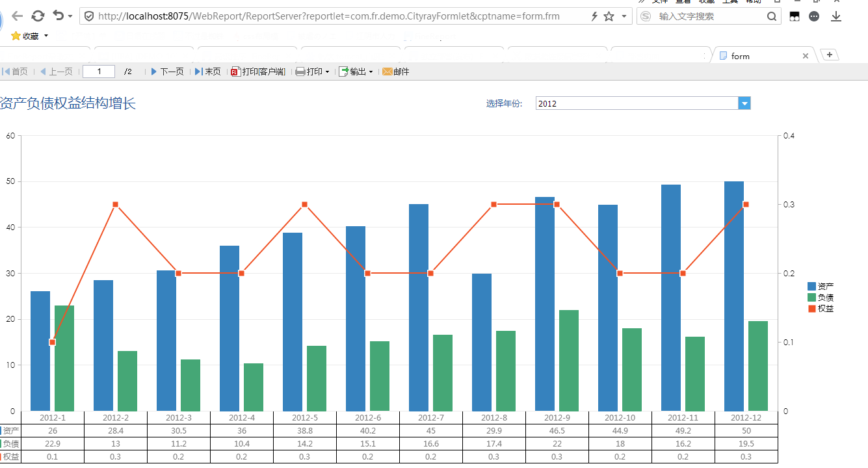Go to previous page with 上一页
Image resolution: width=868 pixels, height=468 pixels.
pyautogui.click(x=56, y=71)
